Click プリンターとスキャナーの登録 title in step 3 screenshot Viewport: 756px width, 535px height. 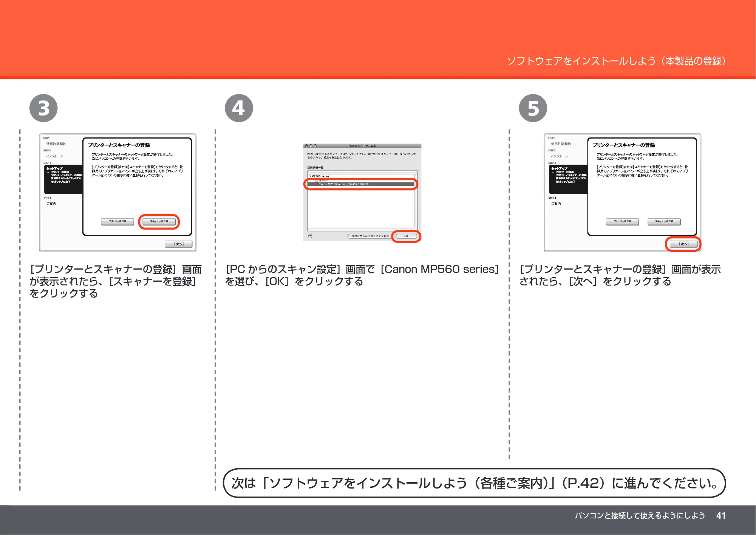pyautogui.click(x=119, y=145)
